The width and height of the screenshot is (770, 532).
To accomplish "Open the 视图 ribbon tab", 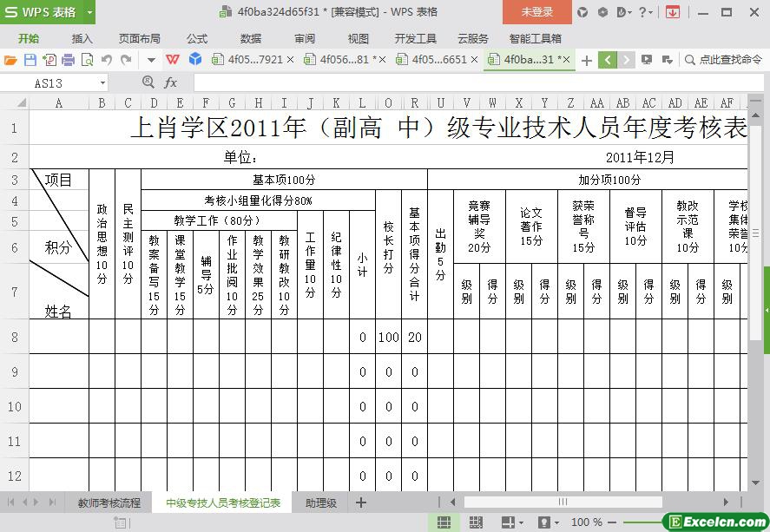I will (x=358, y=38).
